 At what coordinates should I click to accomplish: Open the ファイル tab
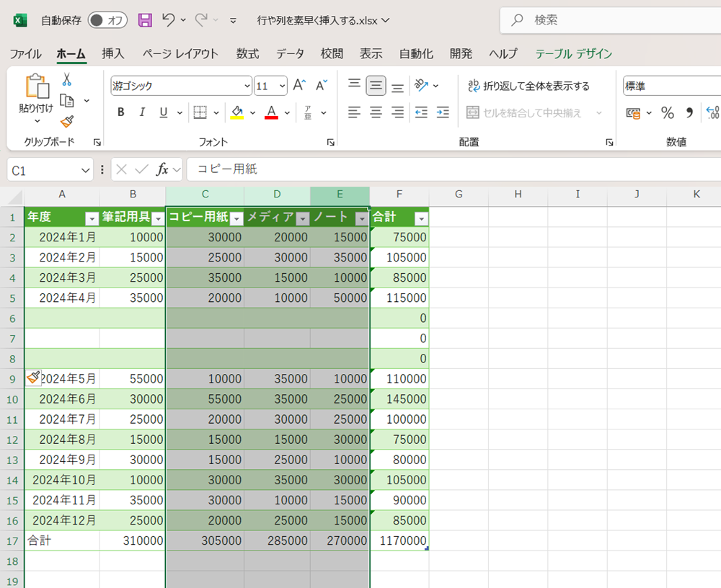(x=25, y=54)
